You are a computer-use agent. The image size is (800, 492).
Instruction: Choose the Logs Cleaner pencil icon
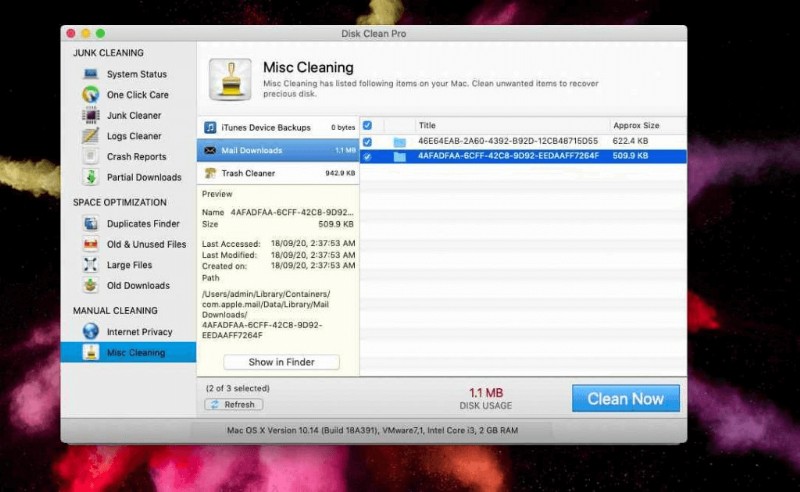91,136
